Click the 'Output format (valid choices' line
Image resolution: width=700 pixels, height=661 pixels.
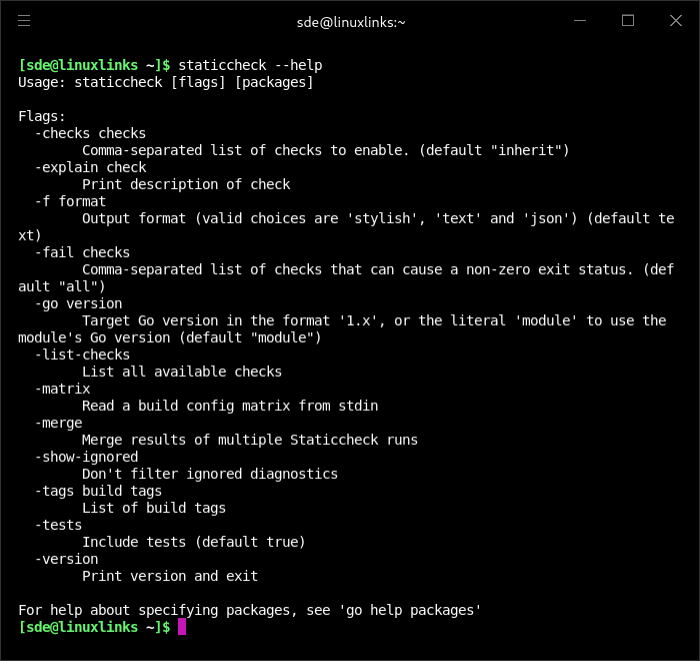click(378, 219)
